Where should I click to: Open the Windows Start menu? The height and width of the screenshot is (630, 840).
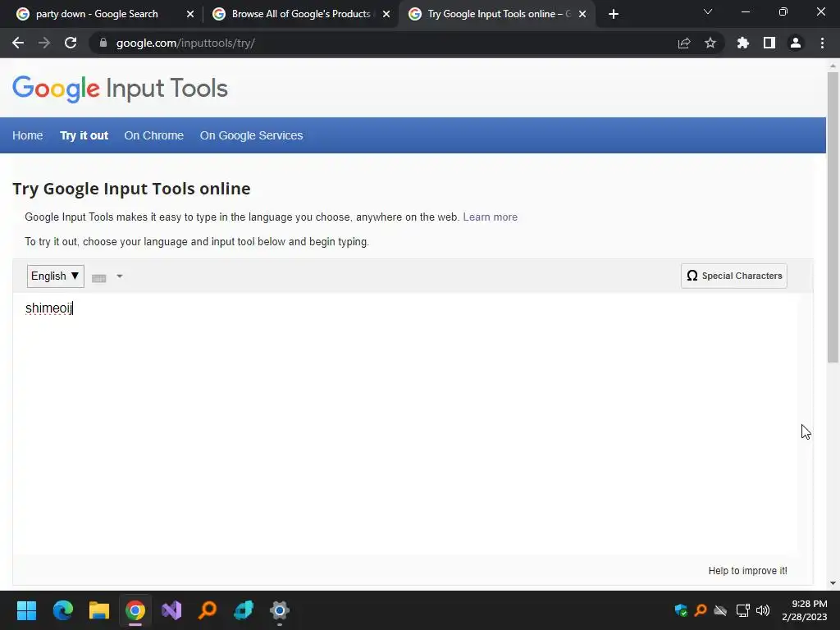tap(26, 610)
